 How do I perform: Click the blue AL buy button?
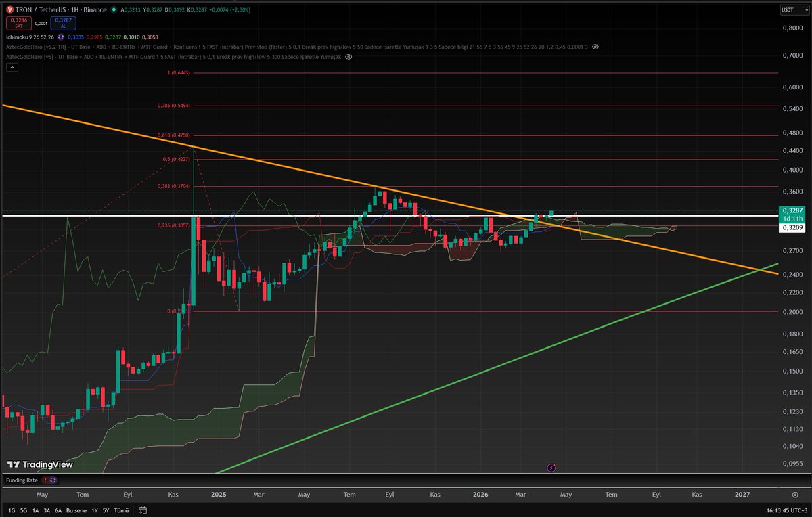[x=63, y=23]
